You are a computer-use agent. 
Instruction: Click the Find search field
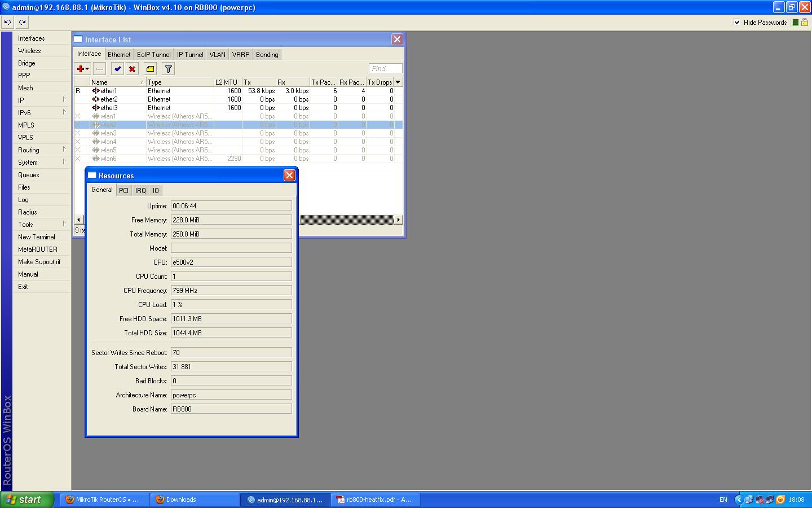pos(386,68)
